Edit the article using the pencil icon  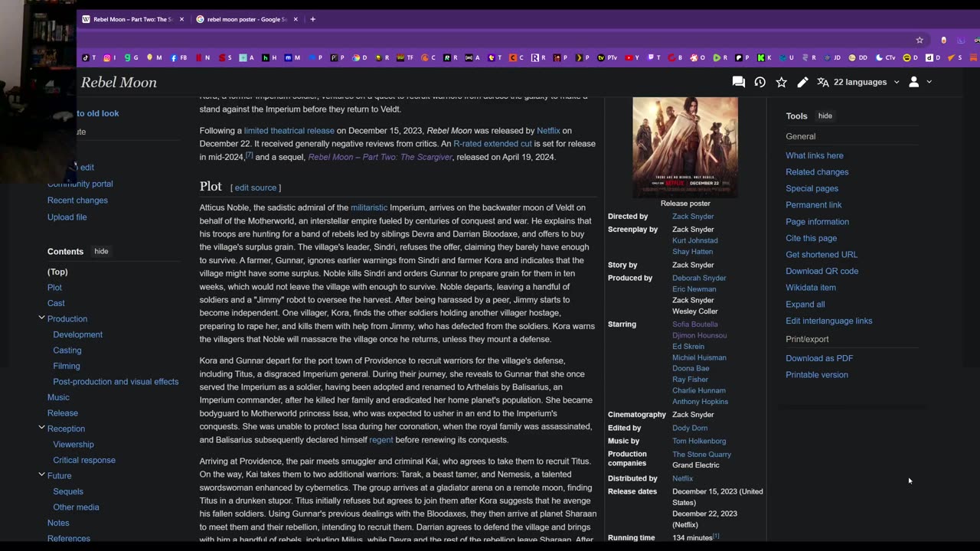802,82
